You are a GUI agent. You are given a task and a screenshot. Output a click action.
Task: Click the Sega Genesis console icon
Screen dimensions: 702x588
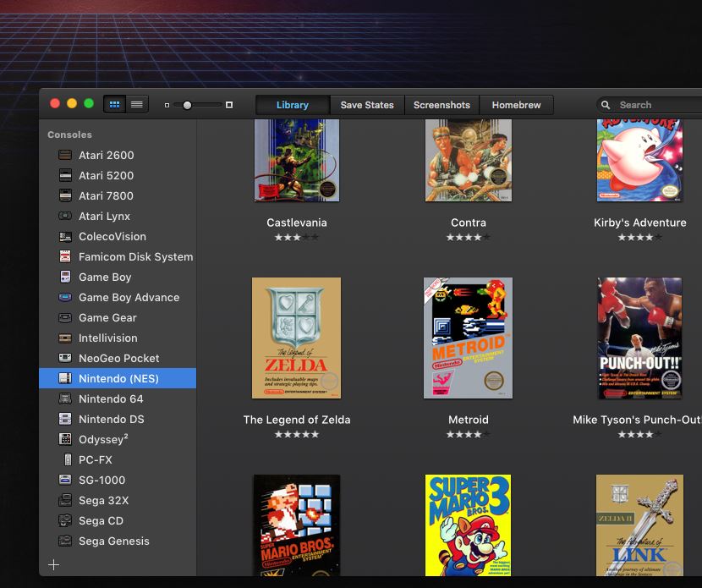point(65,541)
